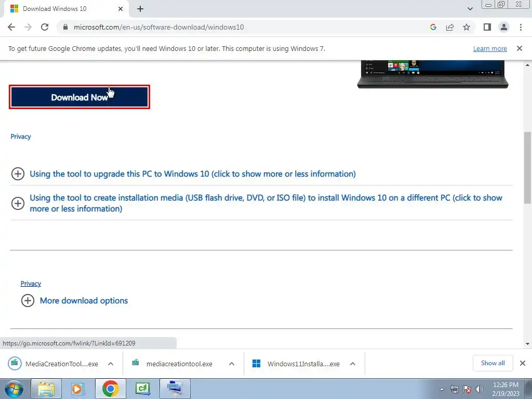Open volume speaker tray icon
The image size is (532, 399).
[479, 389]
